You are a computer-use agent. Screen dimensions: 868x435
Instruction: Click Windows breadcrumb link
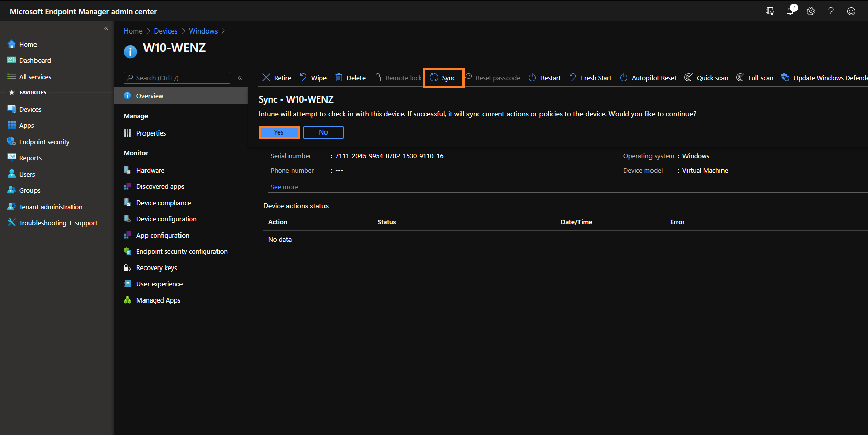tap(203, 31)
